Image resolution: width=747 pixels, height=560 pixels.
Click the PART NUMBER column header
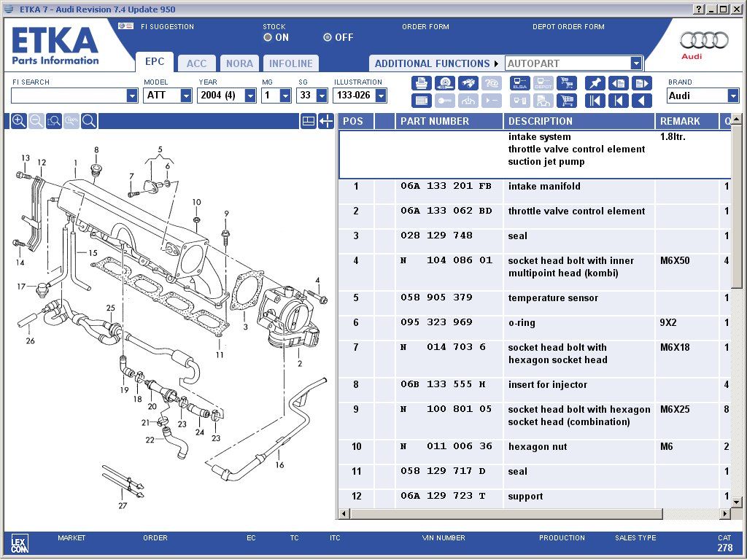449,122
